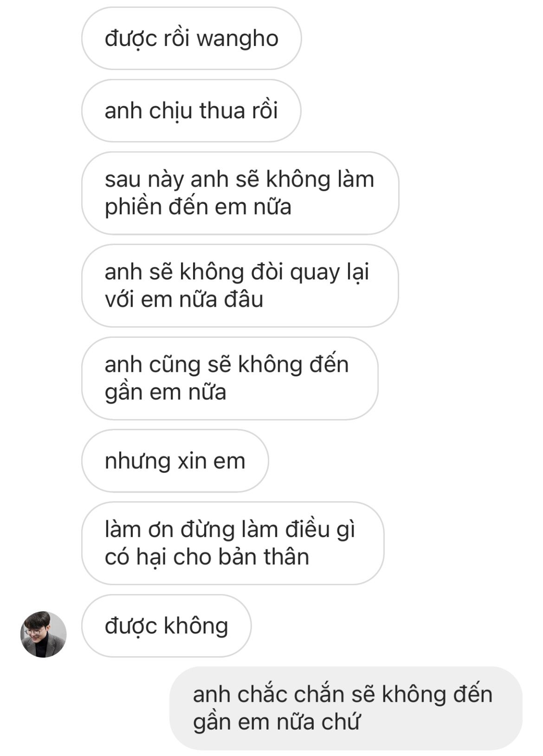The width and height of the screenshot is (543, 756).
Task: Click the line 'với em nữa đâu'
Action: point(184,299)
